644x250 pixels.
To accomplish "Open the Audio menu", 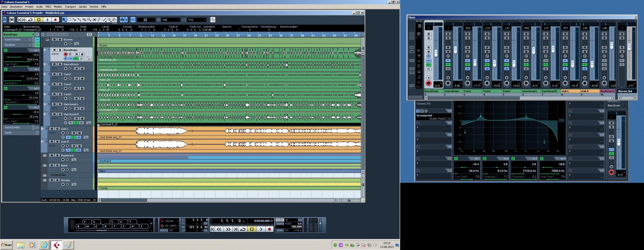I will [39, 6].
